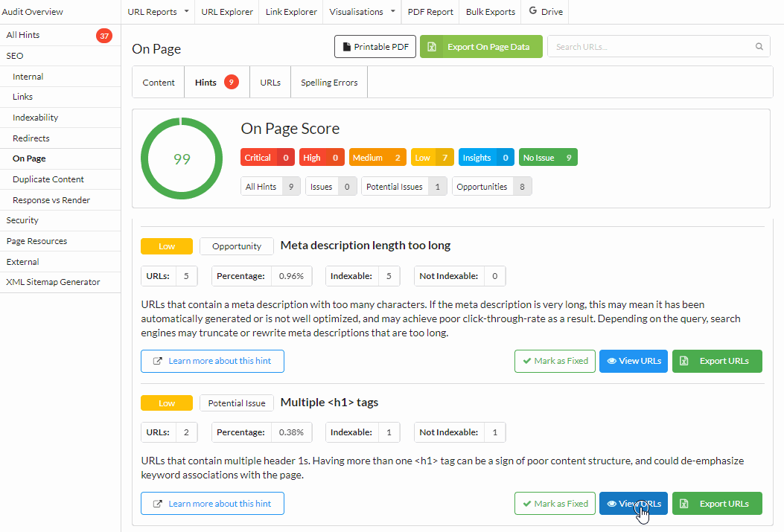Select All Hints in the sidebar
This screenshot has width=784, height=532.
pos(60,35)
